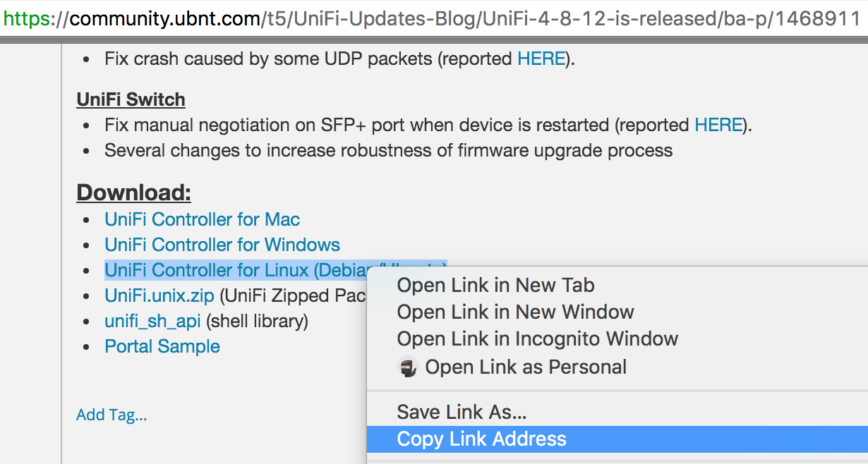Open the UniFi.unix.zip download link
868x464 pixels.
click(159, 295)
